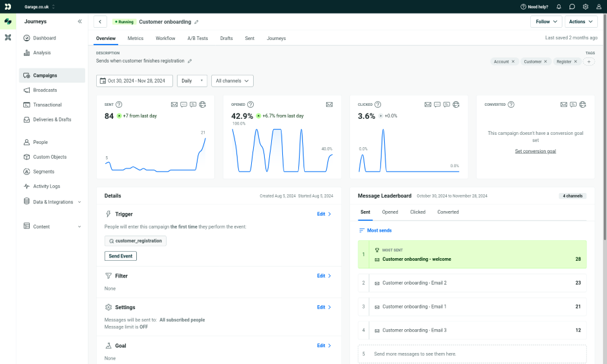Open Customer onboarding - Email 2 row
This screenshot has width=607, height=364.
coord(472,283)
